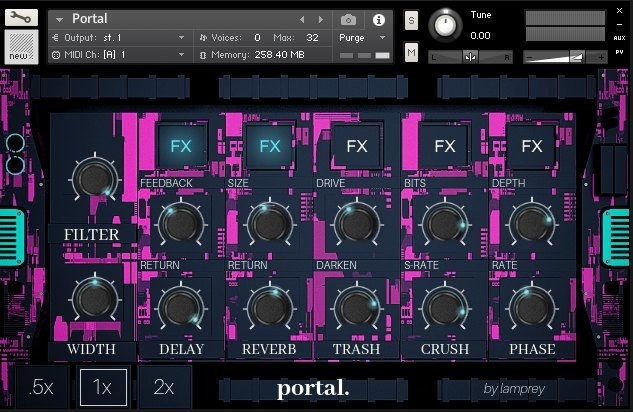Click the portal. logo text
Screen dimensions: 633x412
pyautogui.click(x=313, y=389)
